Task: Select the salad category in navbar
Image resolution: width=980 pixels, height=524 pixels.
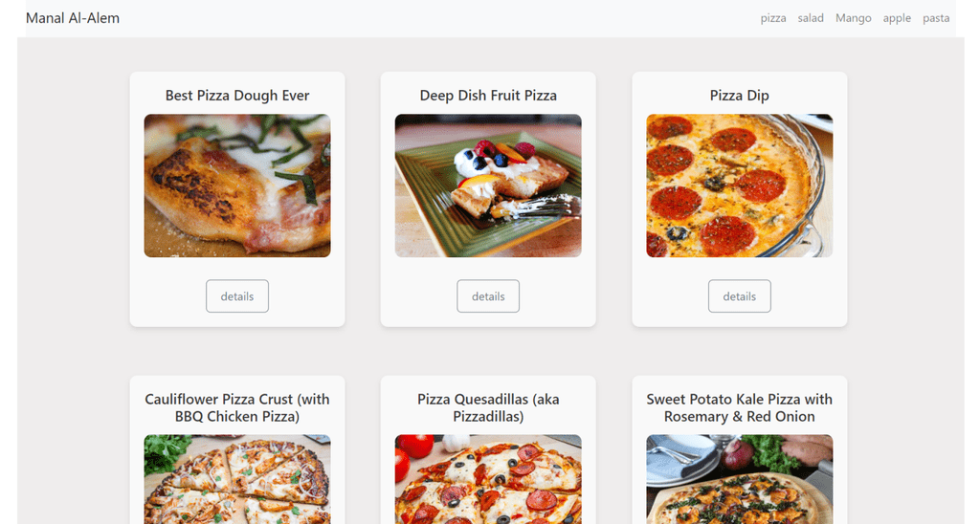Action: (811, 18)
